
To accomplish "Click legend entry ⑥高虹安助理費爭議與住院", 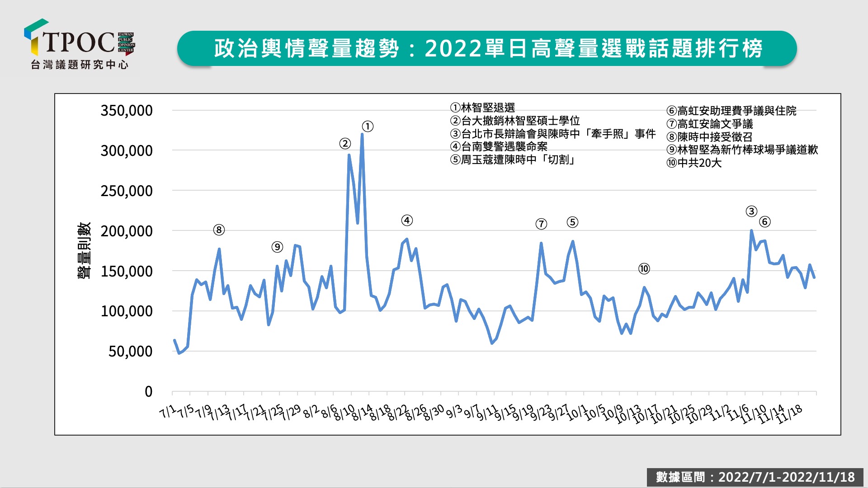I will pos(731,111).
